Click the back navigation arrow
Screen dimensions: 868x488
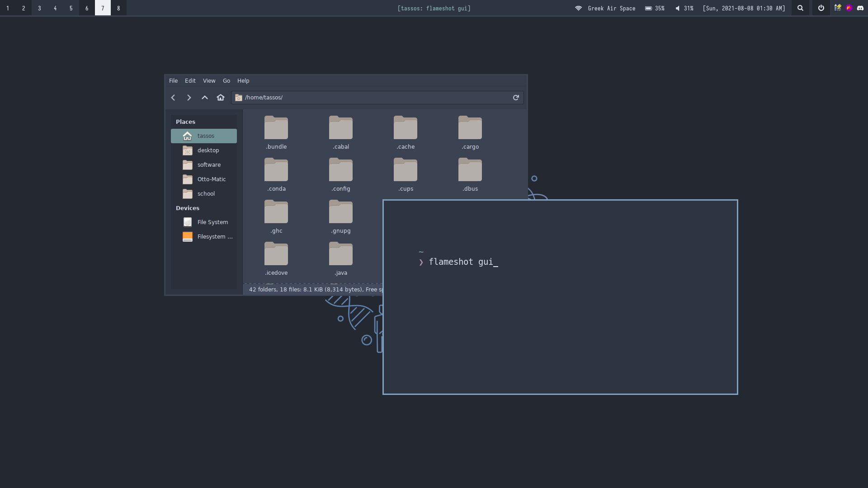click(x=173, y=98)
